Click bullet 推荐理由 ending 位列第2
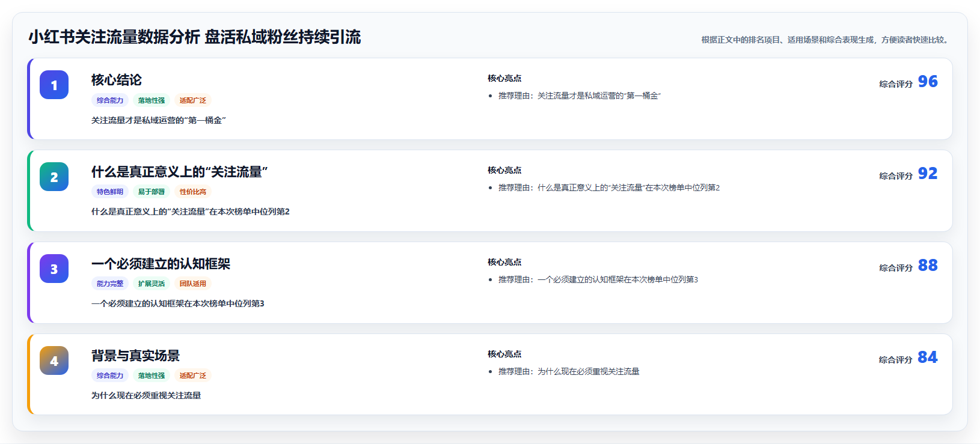Viewport: 980px width, 444px height. [609, 187]
